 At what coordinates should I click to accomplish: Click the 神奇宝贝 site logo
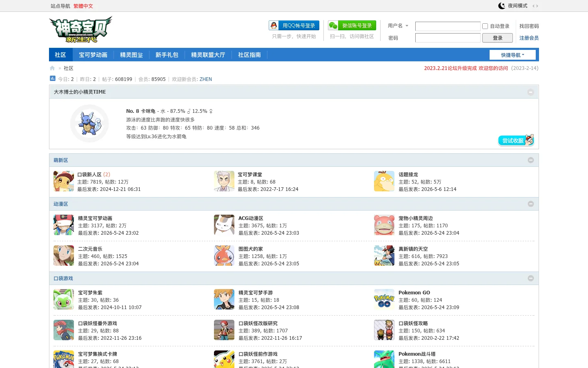[81, 29]
